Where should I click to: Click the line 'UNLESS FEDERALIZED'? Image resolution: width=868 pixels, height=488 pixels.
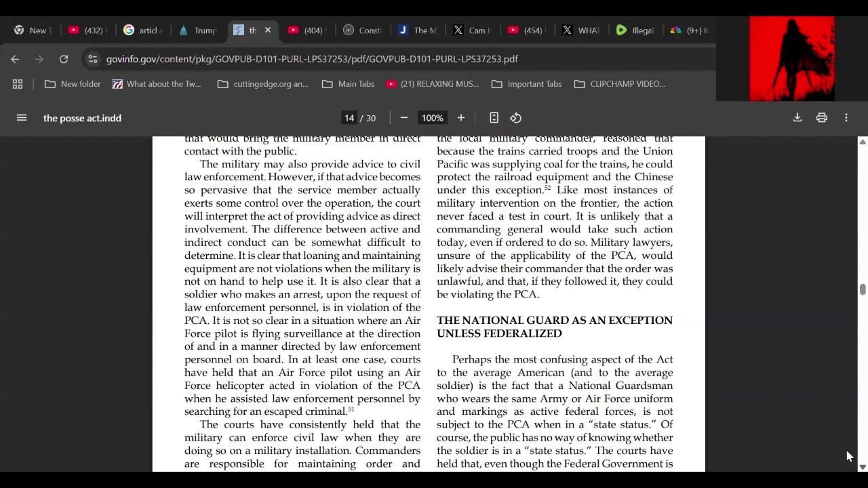(x=499, y=333)
